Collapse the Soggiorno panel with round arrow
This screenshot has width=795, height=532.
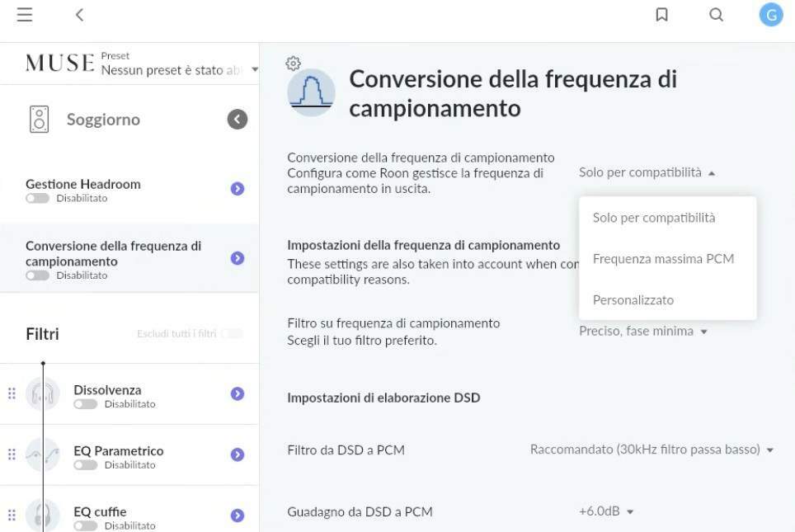pos(238,120)
